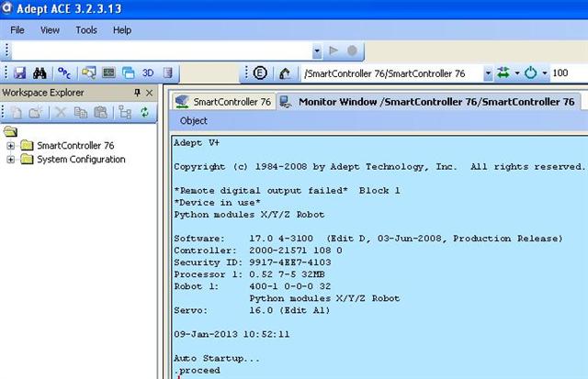This screenshot has height=379, width=588.
Task: Click the empty top toolbar combo input field
Action: [162, 50]
